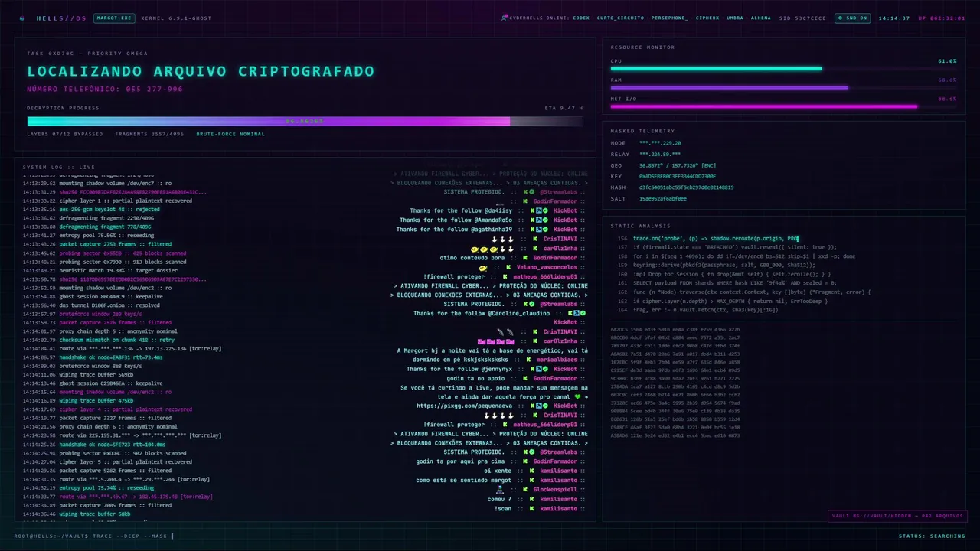The height and width of the screenshot is (551, 980).
Task: Toggle the SND ON sound badge
Action: click(851, 18)
